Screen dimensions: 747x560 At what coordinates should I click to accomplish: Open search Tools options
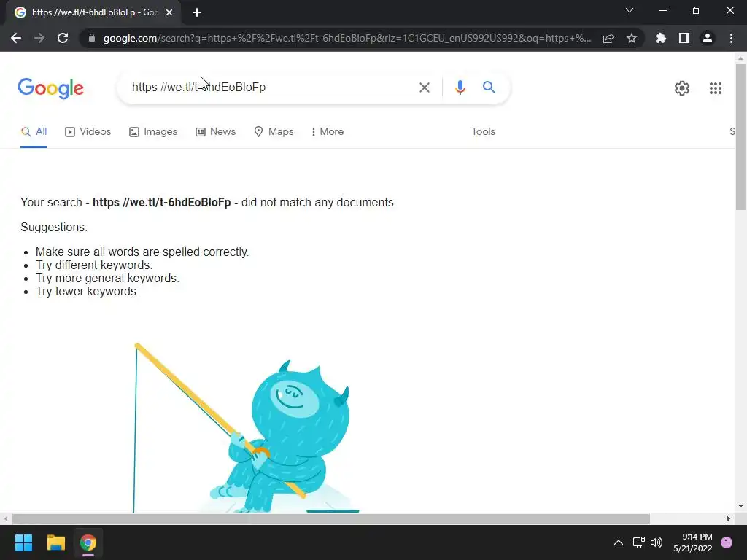[x=483, y=131]
